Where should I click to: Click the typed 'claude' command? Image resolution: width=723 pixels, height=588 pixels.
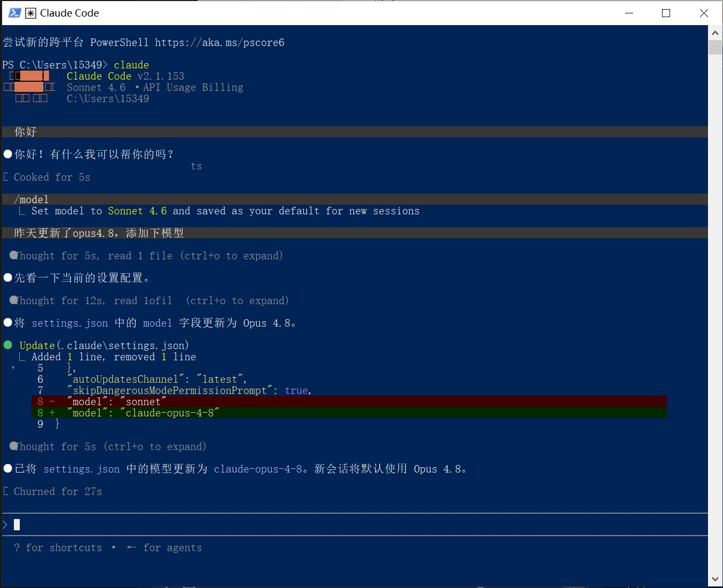[132, 65]
